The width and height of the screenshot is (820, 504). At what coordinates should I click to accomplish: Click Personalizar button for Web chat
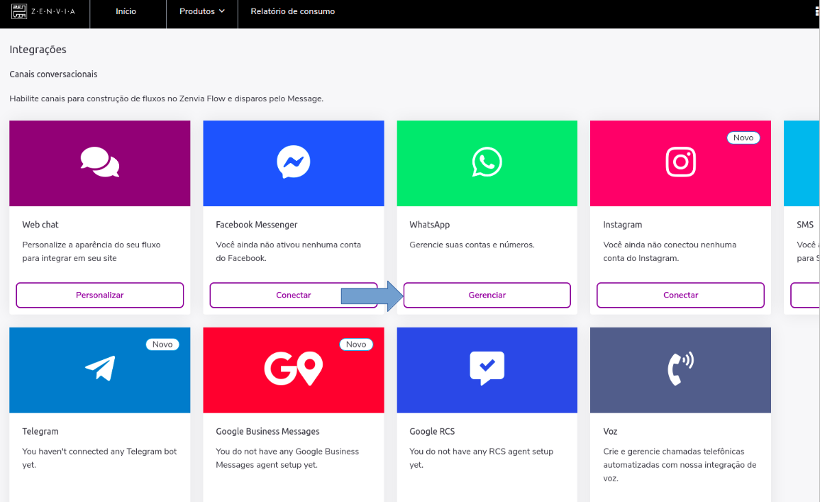100,296
